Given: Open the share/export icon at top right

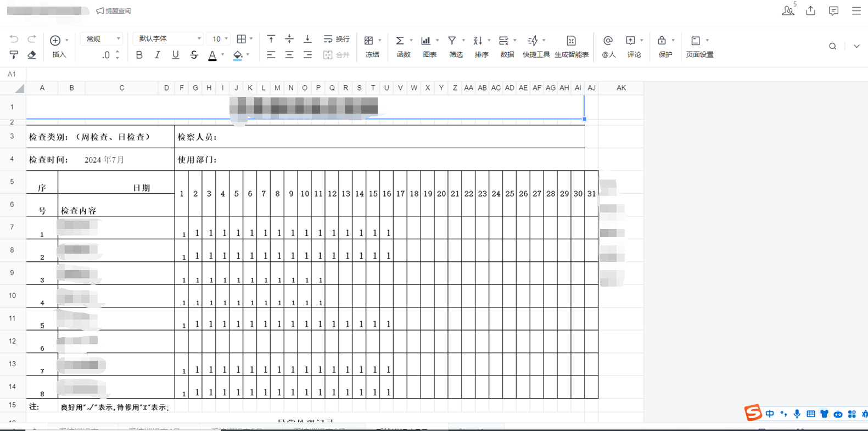Looking at the screenshot, I should (811, 10).
